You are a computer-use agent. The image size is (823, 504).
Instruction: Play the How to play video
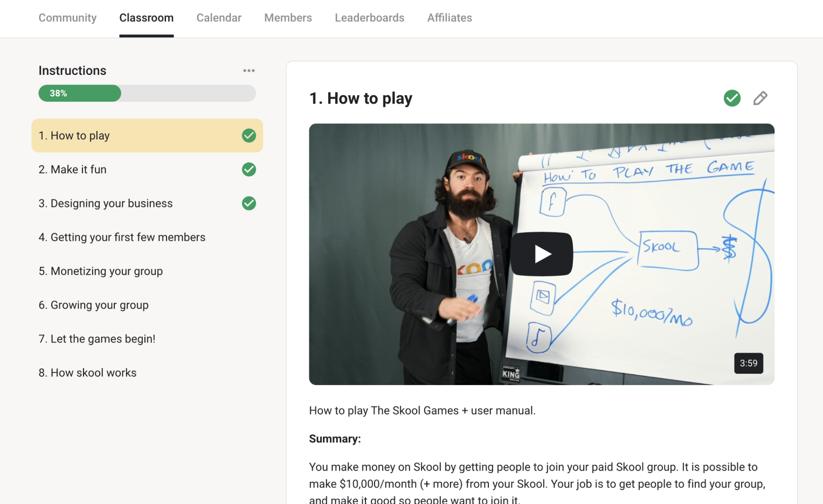[542, 254]
